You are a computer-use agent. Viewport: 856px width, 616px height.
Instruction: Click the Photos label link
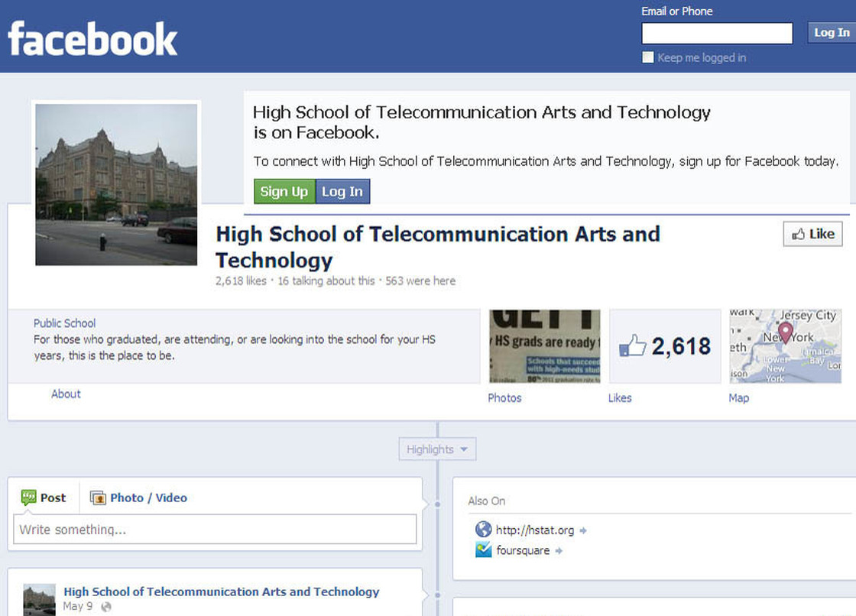coord(504,397)
